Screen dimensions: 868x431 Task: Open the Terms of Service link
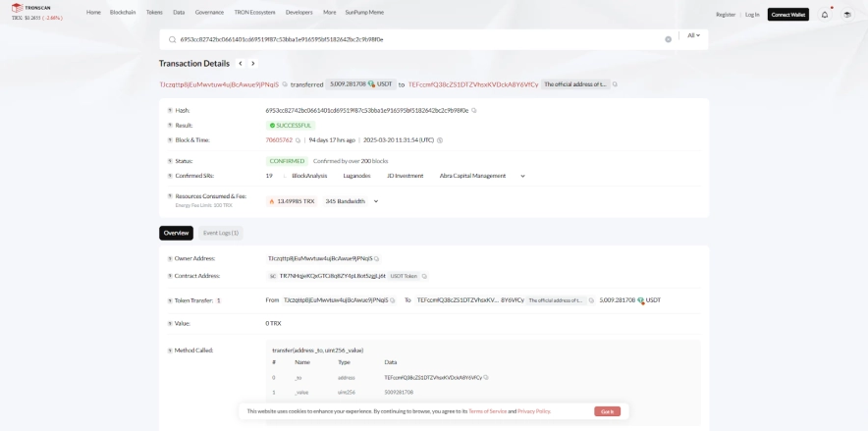[x=487, y=411]
